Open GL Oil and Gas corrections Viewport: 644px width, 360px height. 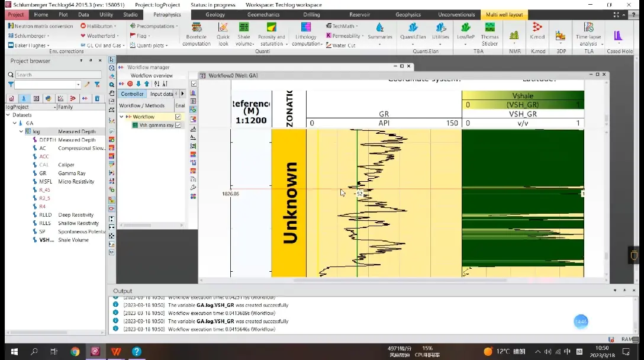(103, 45)
